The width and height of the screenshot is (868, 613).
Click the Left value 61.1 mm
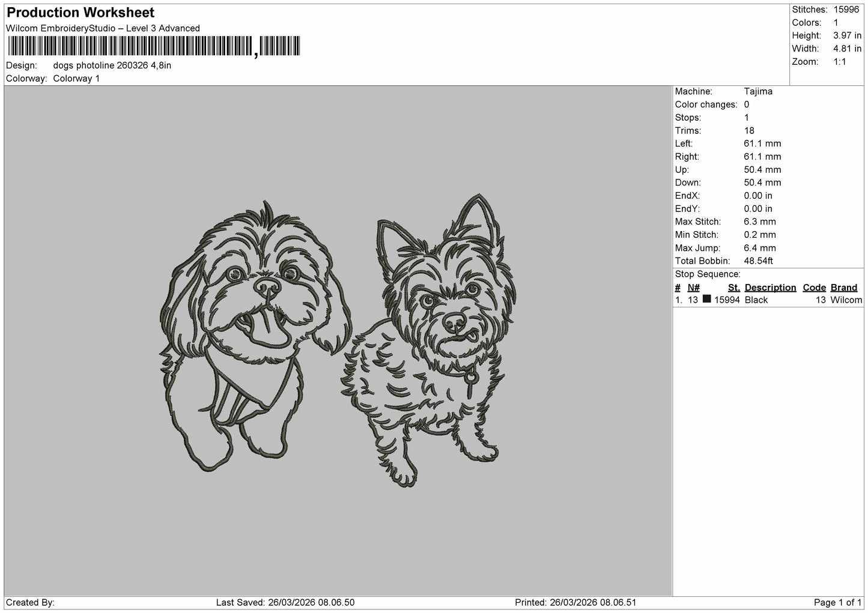762,143
